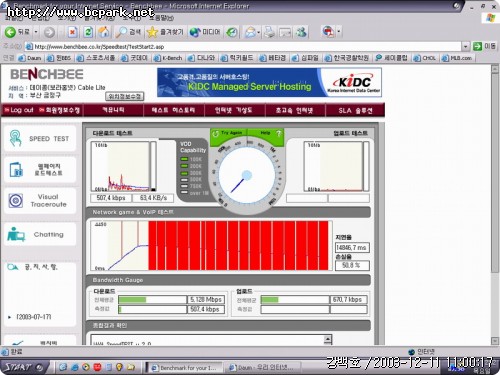
Task: Refresh the page with the green arrows icon
Action: tap(88, 32)
